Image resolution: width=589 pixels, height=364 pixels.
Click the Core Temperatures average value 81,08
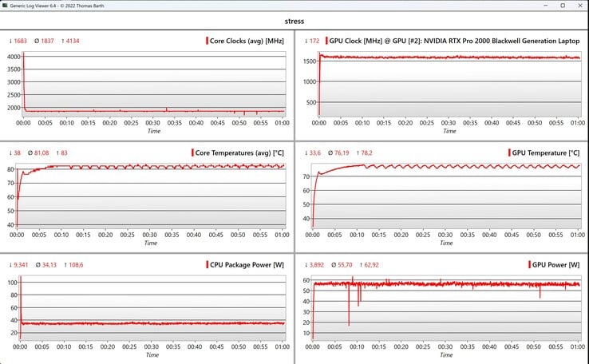pyautogui.click(x=44, y=152)
